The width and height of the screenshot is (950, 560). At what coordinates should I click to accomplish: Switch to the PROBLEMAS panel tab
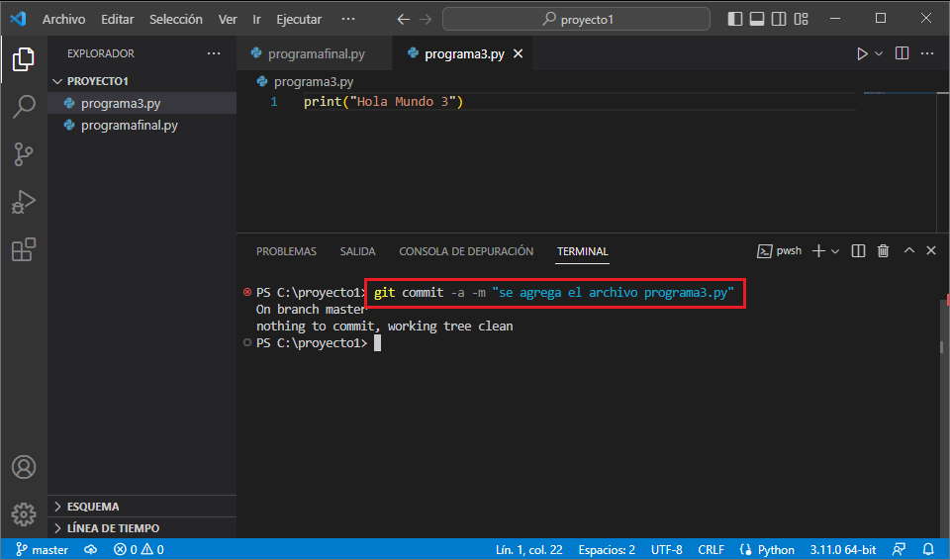pyautogui.click(x=286, y=251)
